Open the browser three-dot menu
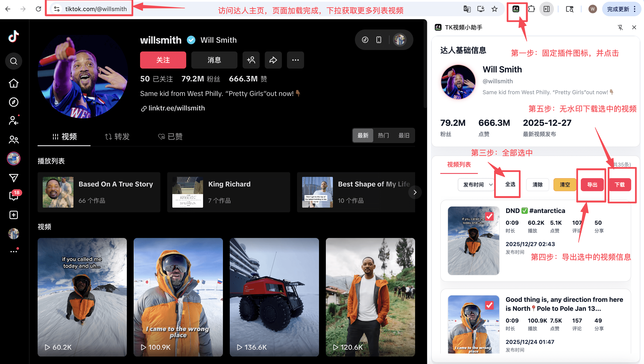Viewport: 644px width, 364px height. click(635, 9)
